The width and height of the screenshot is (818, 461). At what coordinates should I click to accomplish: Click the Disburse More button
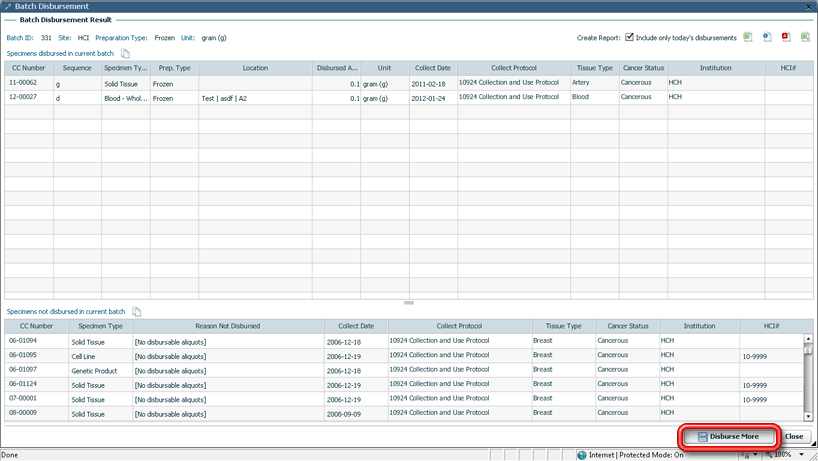tap(729, 436)
